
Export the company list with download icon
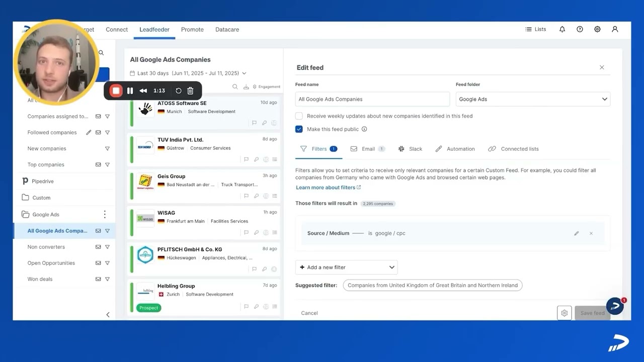tap(246, 86)
